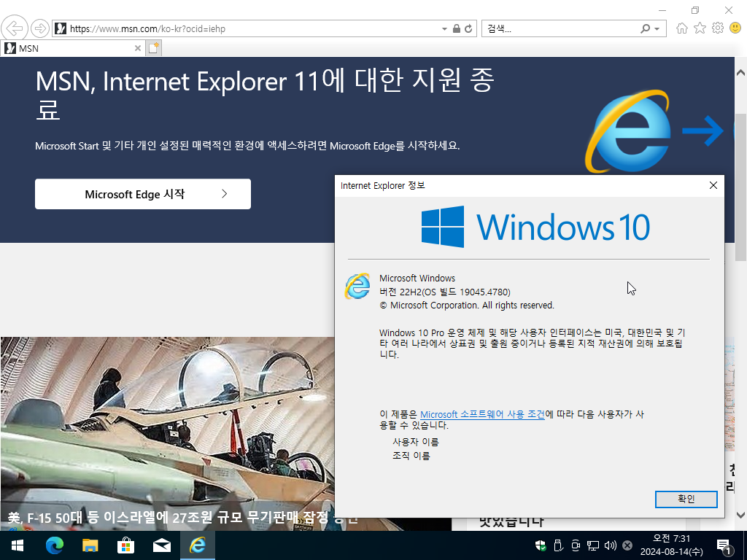747x560 pixels.
Task: Click the 버전 22H2 build text
Action: (444, 292)
